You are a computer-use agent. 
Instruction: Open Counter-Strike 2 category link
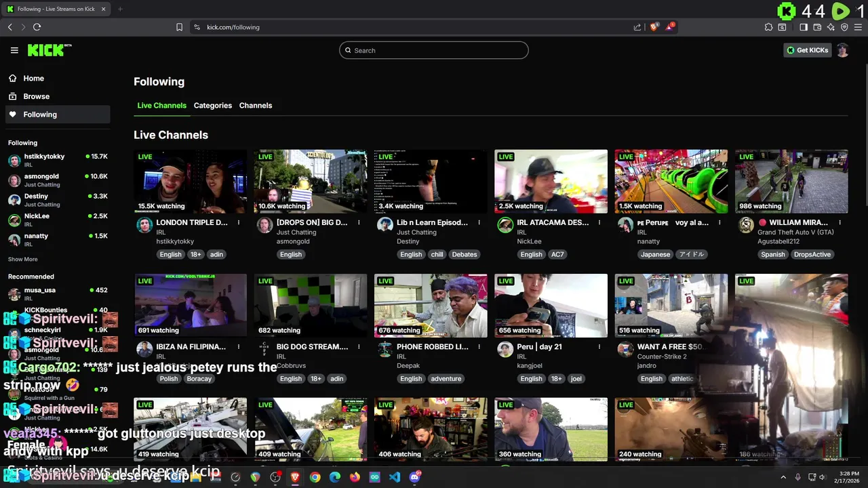click(662, 357)
